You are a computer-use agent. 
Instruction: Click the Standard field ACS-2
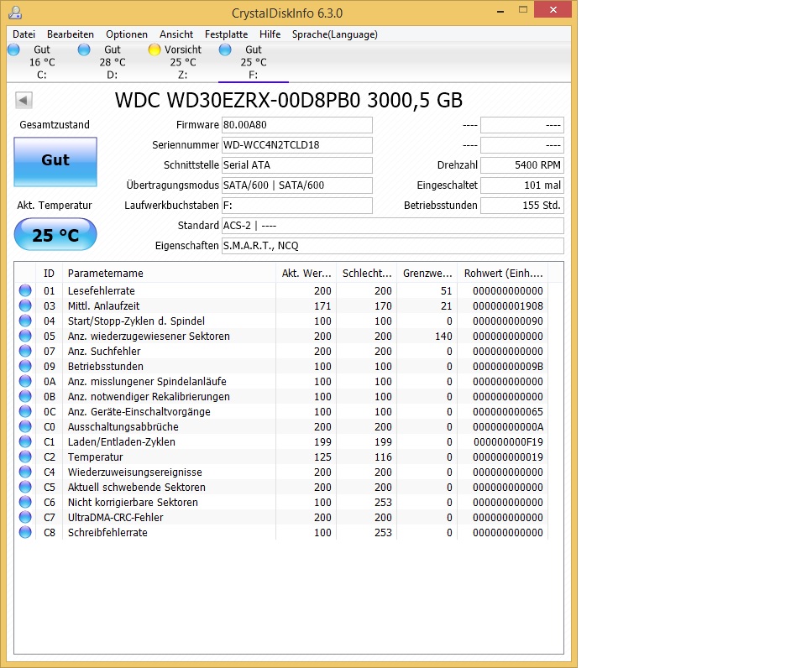coord(393,226)
